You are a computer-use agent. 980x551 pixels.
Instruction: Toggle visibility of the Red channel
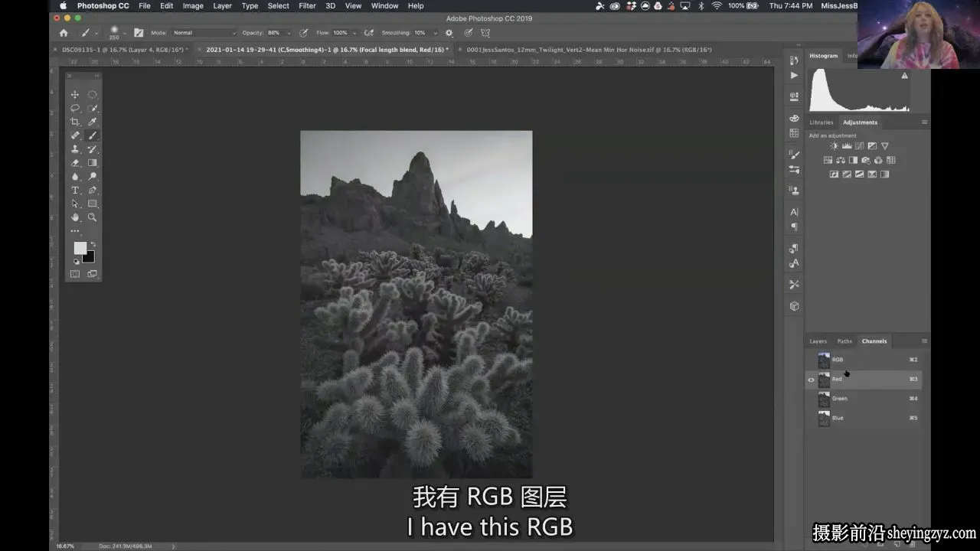[x=811, y=380]
